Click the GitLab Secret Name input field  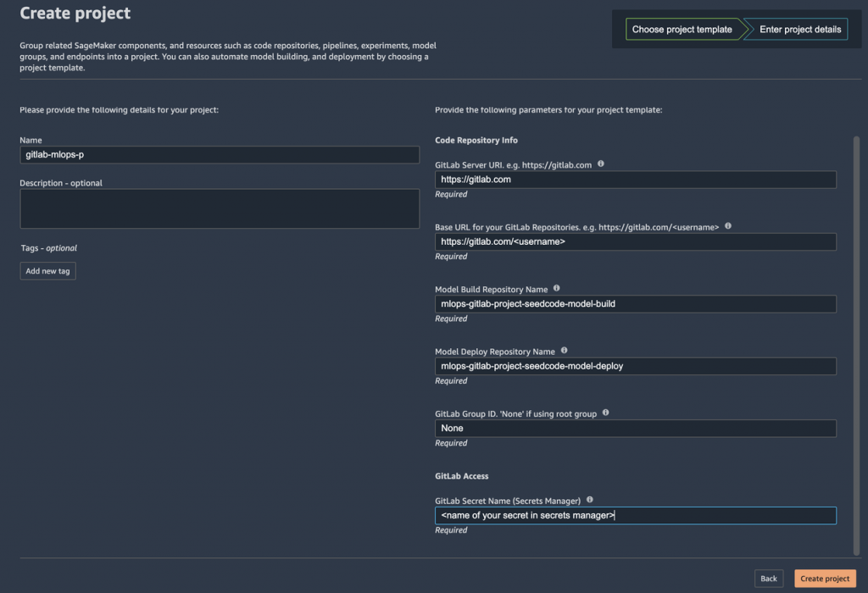(636, 516)
